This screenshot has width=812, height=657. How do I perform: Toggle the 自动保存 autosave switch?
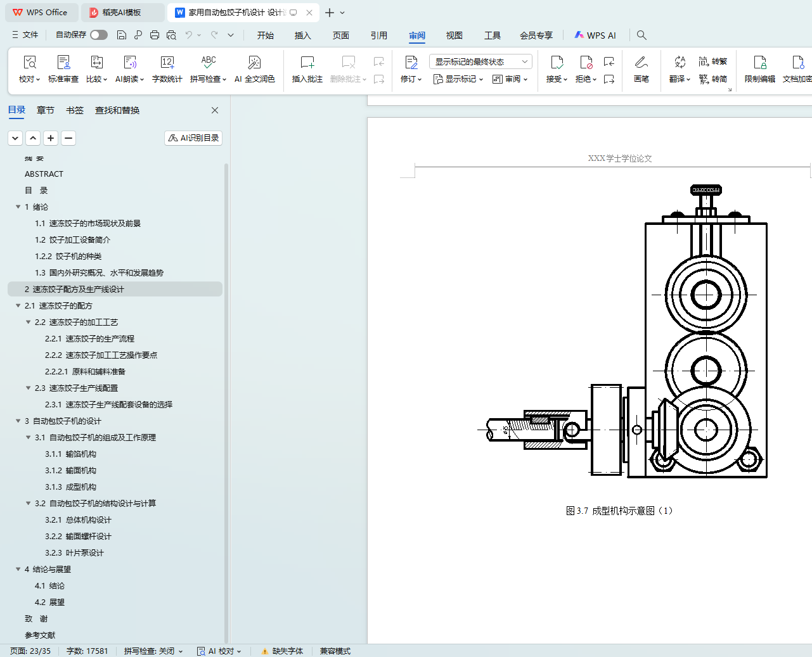tap(98, 35)
